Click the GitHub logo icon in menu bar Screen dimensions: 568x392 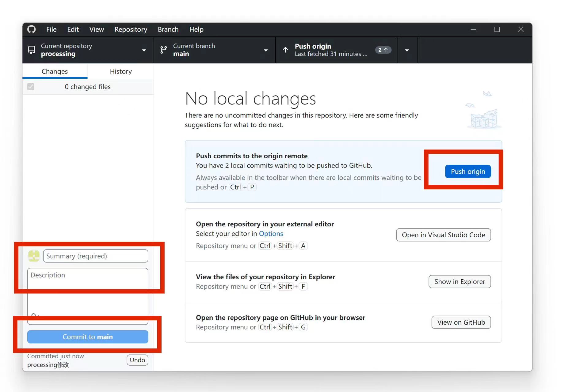(31, 29)
